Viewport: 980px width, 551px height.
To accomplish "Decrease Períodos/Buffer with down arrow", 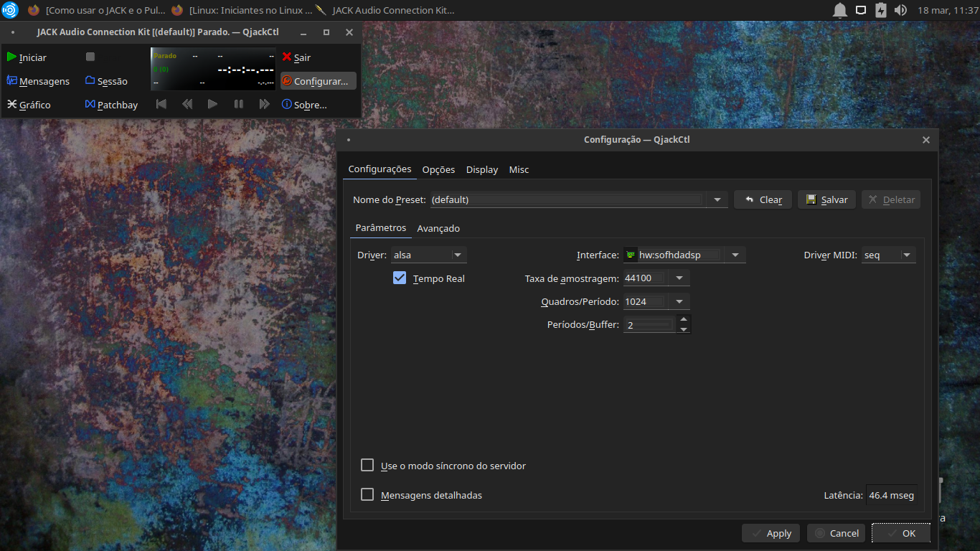I will (x=684, y=329).
